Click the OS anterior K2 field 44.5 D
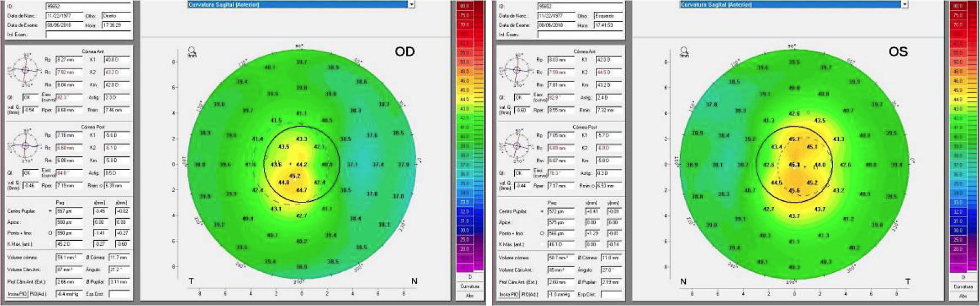This screenshot has height=306, width=980. (x=609, y=72)
